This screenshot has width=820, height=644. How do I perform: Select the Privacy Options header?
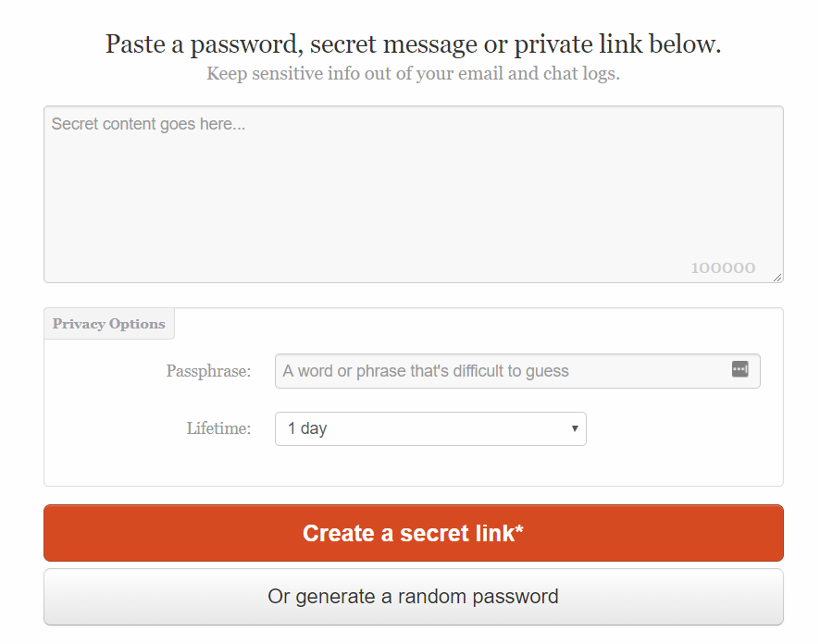(108, 323)
